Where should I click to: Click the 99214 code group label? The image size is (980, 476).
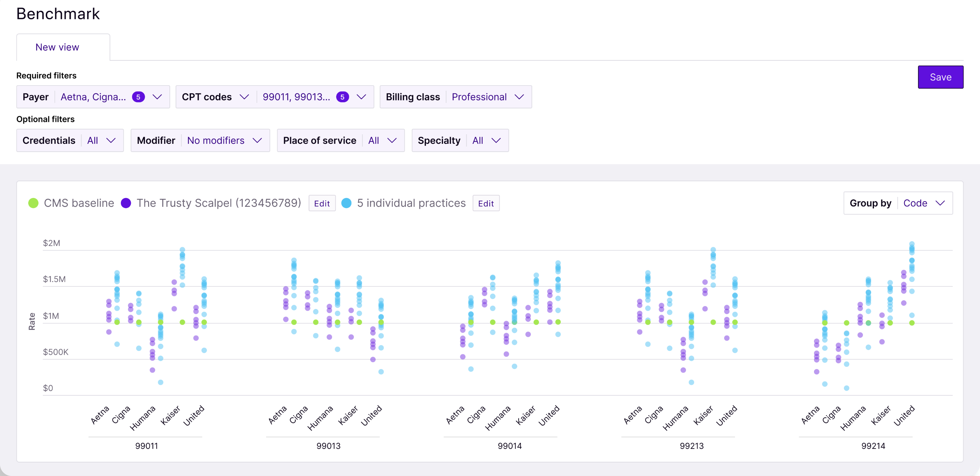pyautogui.click(x=873, y=446)
